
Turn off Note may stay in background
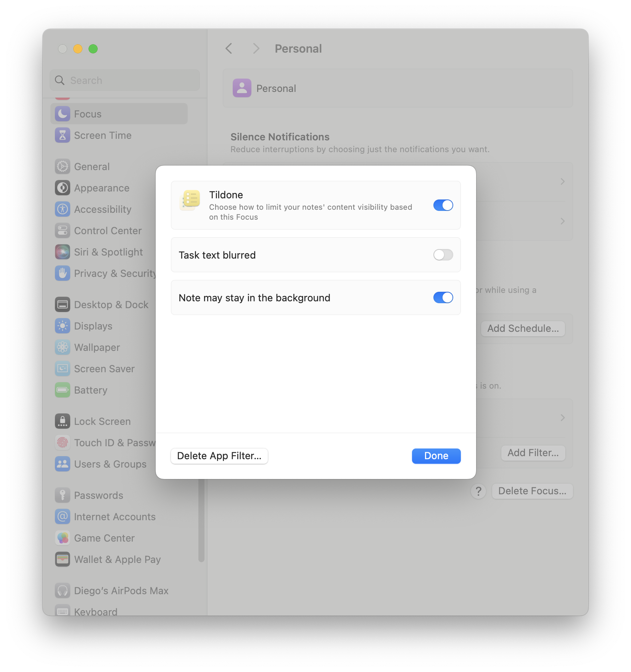pos(443,297)
